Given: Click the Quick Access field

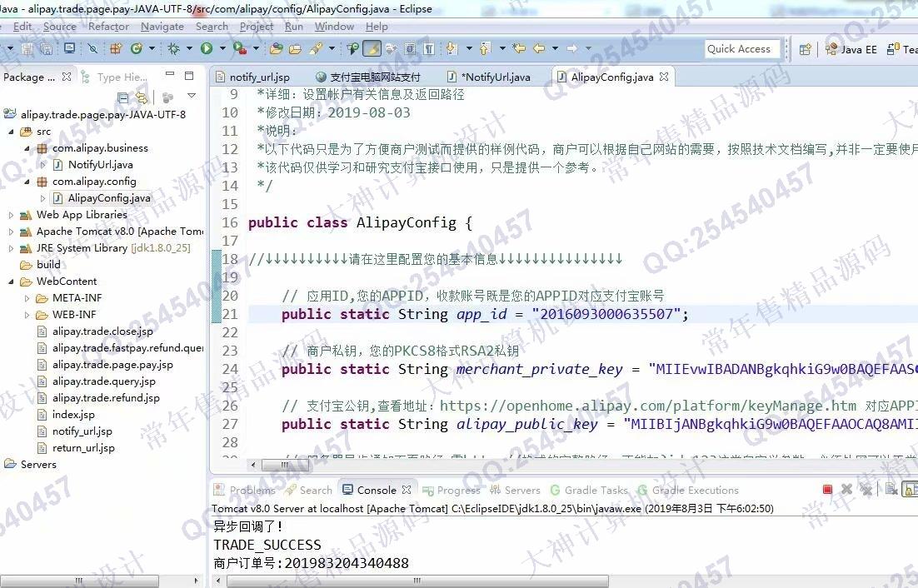Looking at the screenshot, I should 742,49.
